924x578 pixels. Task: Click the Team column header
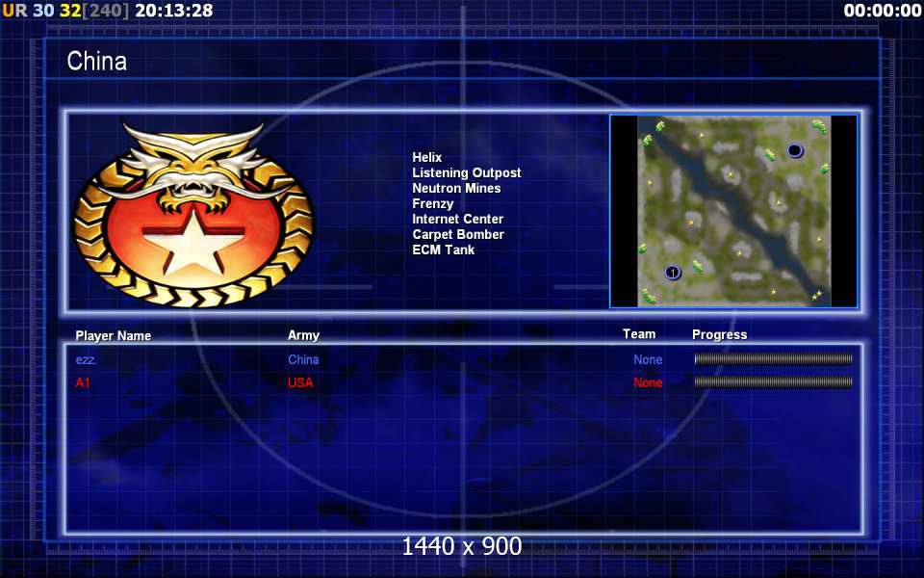[639, 334]
